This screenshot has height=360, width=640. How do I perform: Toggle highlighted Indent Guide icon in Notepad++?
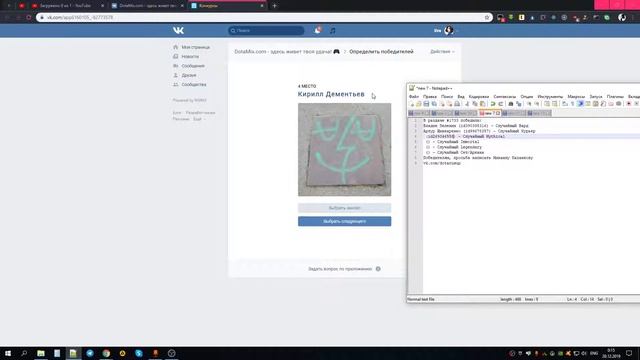[x=580, y=104]
